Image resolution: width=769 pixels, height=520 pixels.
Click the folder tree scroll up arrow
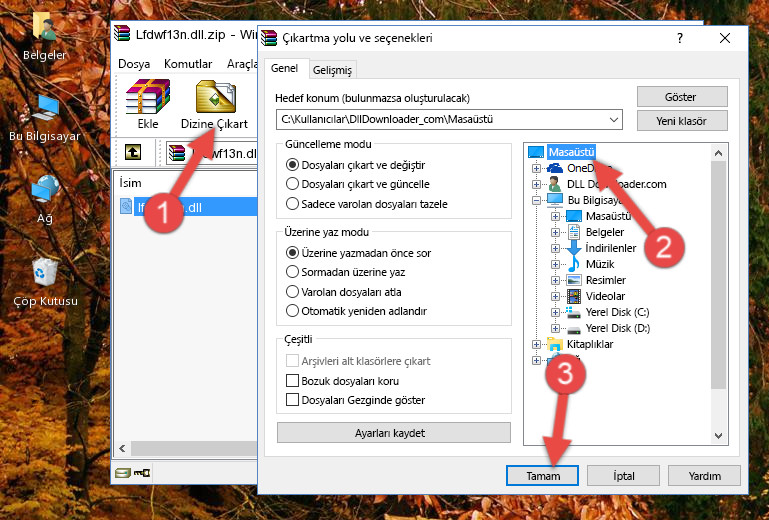pos(718,153)
